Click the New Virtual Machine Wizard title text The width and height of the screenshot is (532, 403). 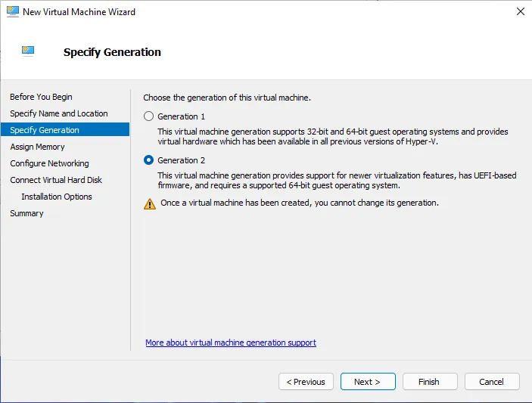coord(79,12)
